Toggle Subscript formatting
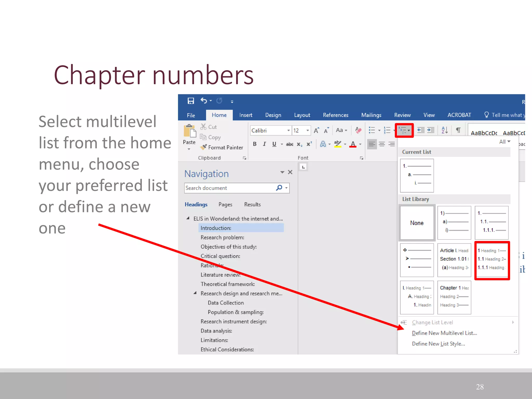 point(300,144)
